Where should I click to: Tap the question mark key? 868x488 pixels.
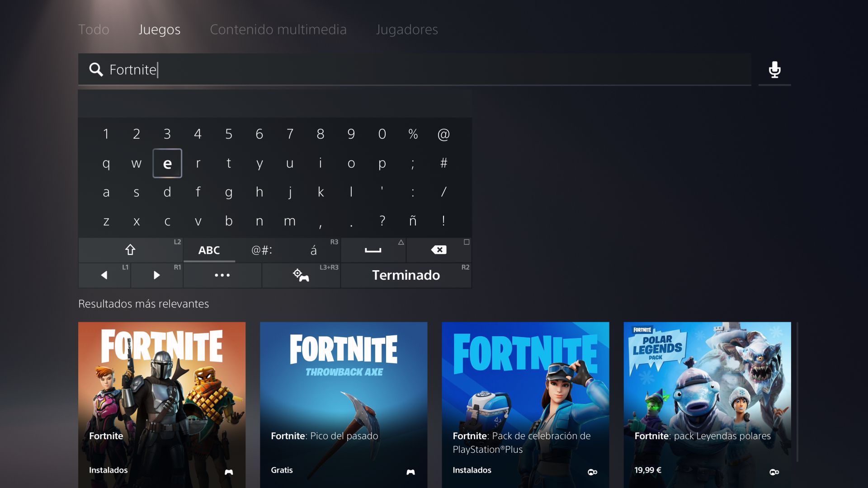382,221
